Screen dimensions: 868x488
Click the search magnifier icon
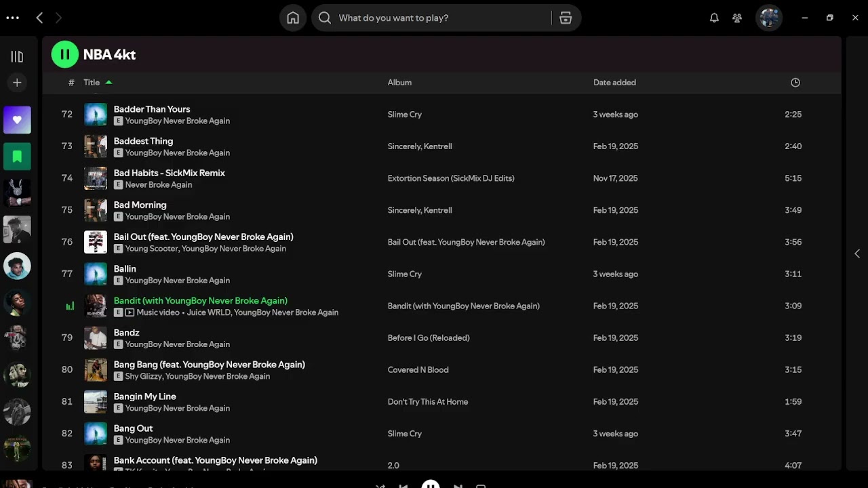pos(325,18)
